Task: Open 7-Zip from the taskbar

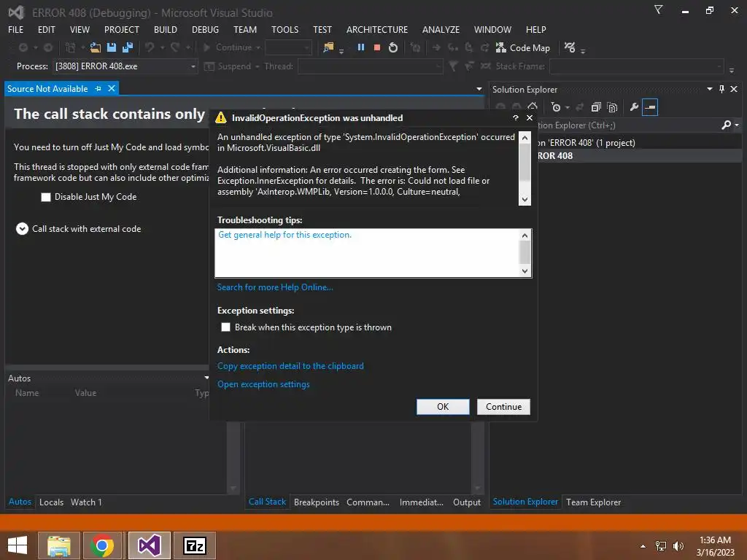Action: click(194, 545)
